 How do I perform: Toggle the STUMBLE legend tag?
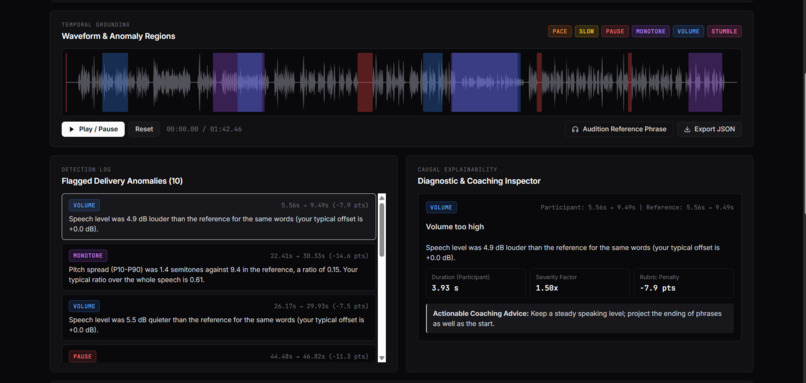tap(724, 31)
